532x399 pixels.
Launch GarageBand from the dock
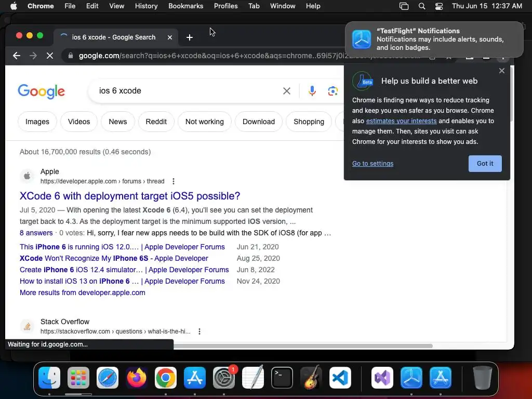click(311, 378)
